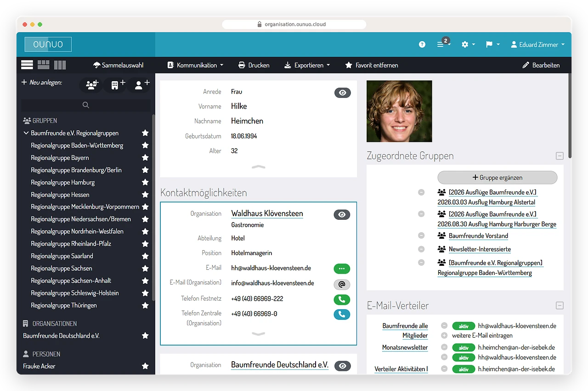Open Frauke Acker person entry

(x=39, y=366)
